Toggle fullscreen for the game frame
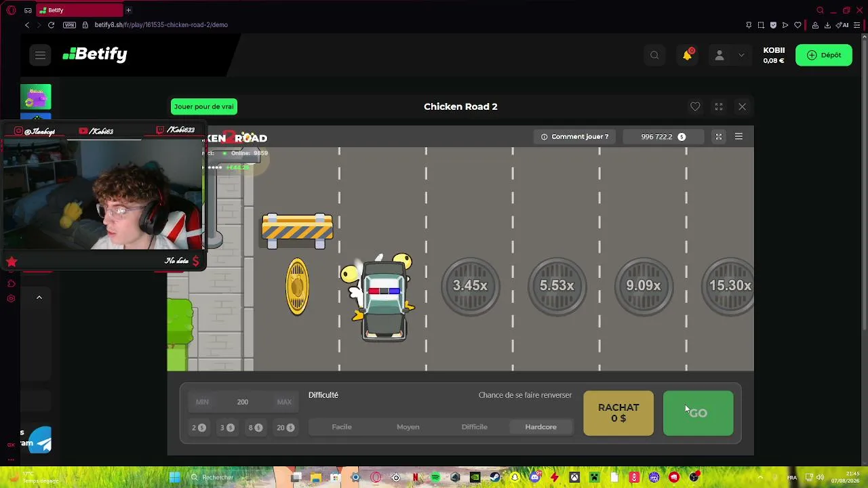This screenshot has width=868, height=488. (719, 106)
